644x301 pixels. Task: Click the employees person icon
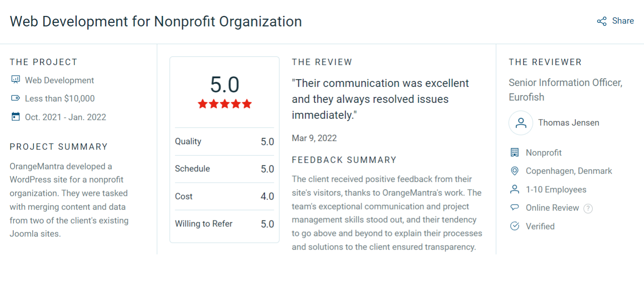515,189
